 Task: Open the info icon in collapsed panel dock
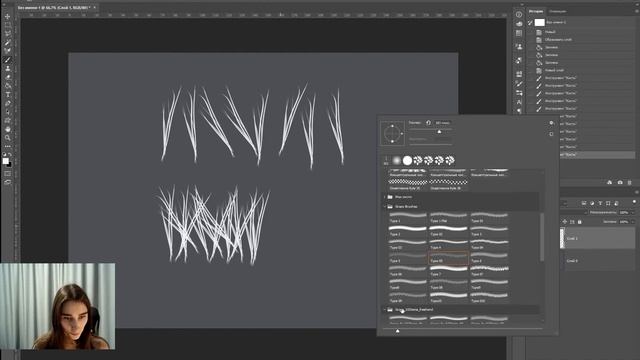tap(519, 15)
